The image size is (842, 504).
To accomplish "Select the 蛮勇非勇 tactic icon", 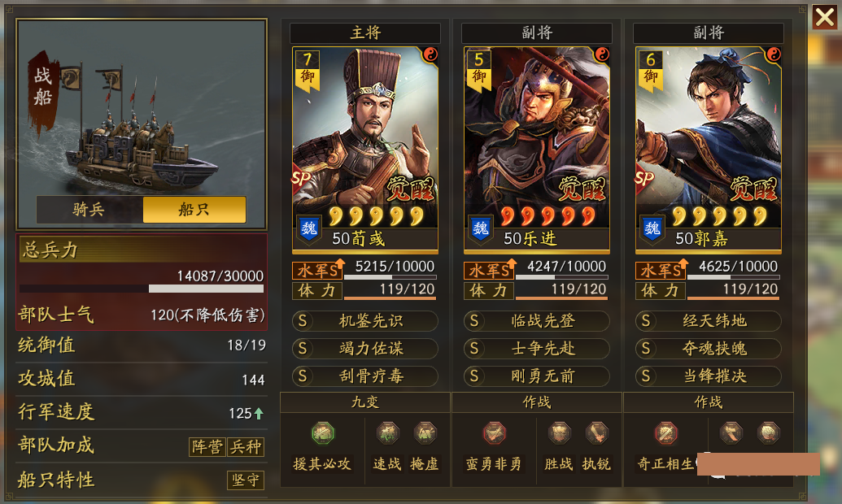I will (x=494, y=433).
